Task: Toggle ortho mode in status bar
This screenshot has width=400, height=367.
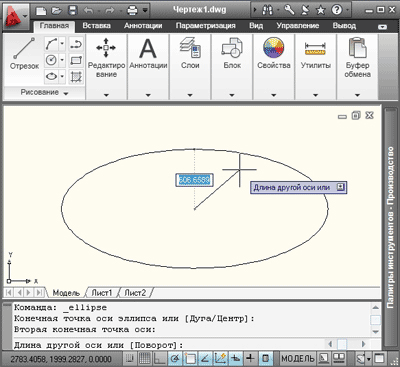Action: 160,359
